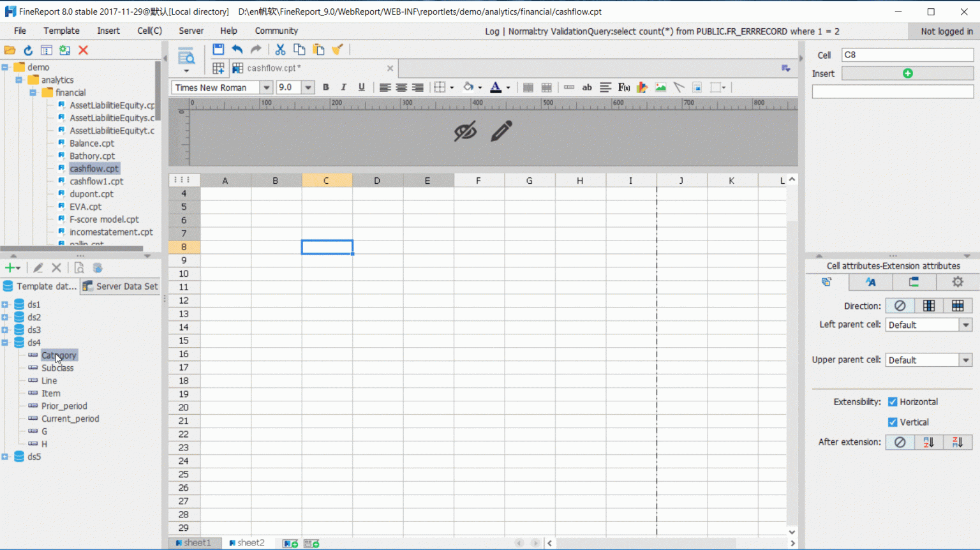Open the Template menu

(x=61, y=31)
